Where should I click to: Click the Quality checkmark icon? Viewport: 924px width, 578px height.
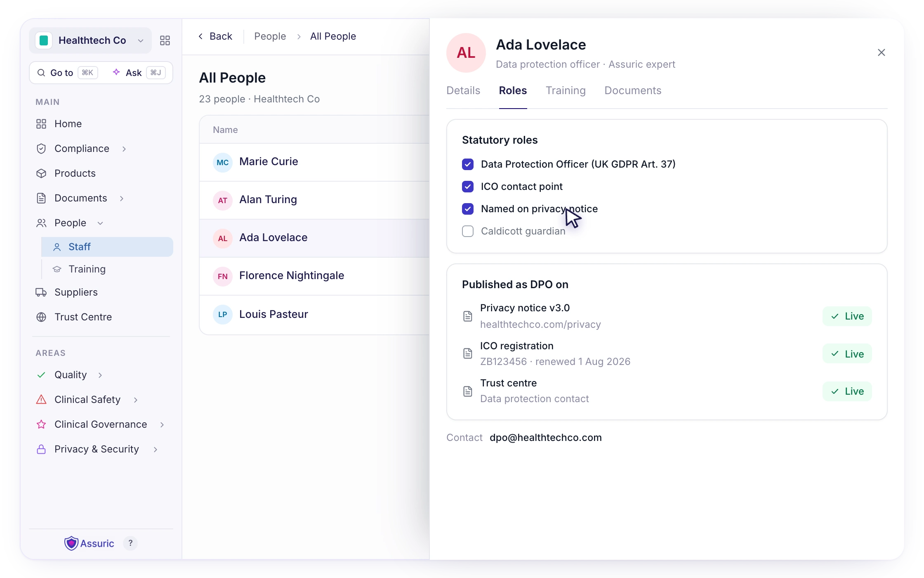coord(41,375)
